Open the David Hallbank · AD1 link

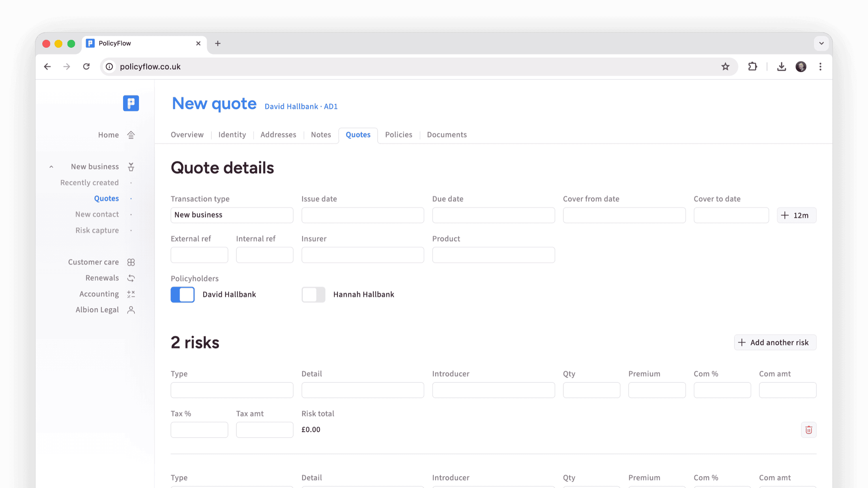301,107
